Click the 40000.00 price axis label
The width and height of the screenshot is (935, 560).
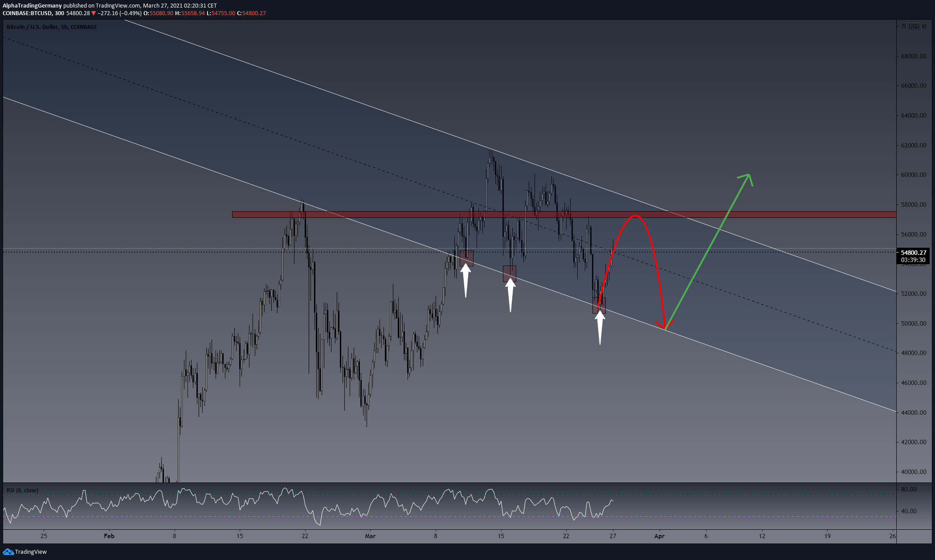tap(913, 472)
